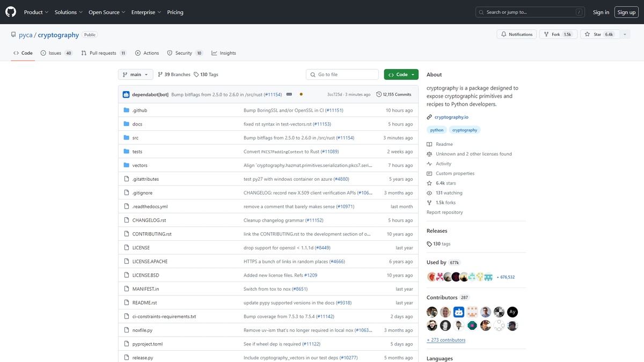
Task: Click the GitHub logo icon
Action: click(x=11, y=12)
